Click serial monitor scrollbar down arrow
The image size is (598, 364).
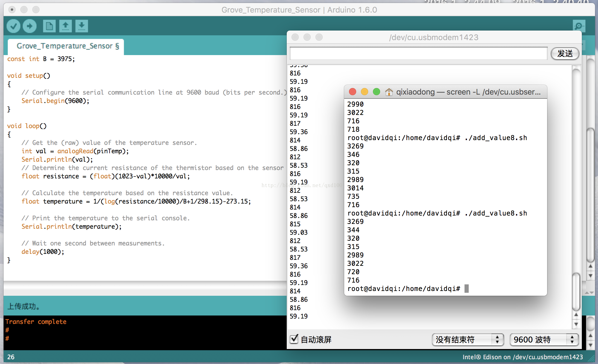click(576, 324)
